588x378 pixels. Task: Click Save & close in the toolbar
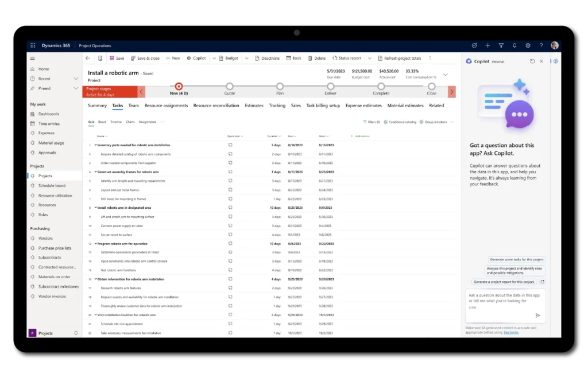(x=145, y=58)
